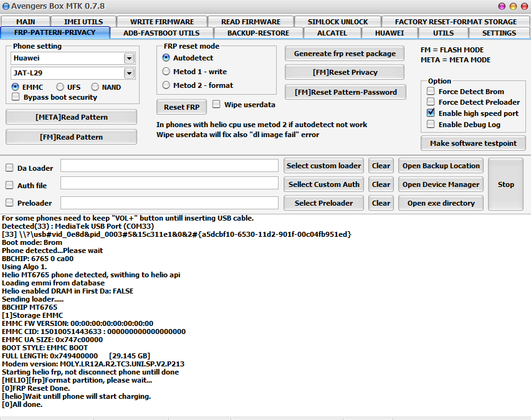
Task: Click the Select Preloader button
Action: point(323,203)
